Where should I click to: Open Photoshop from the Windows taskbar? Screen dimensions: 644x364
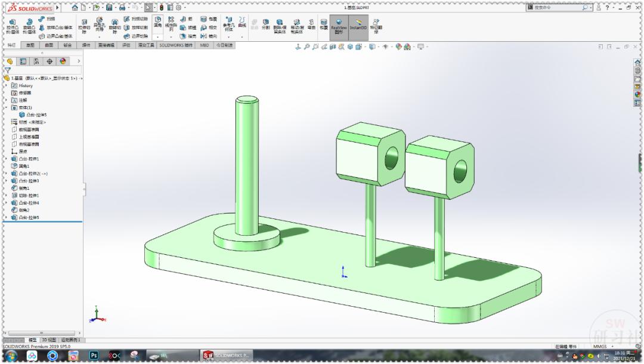(x=93, y=356)
